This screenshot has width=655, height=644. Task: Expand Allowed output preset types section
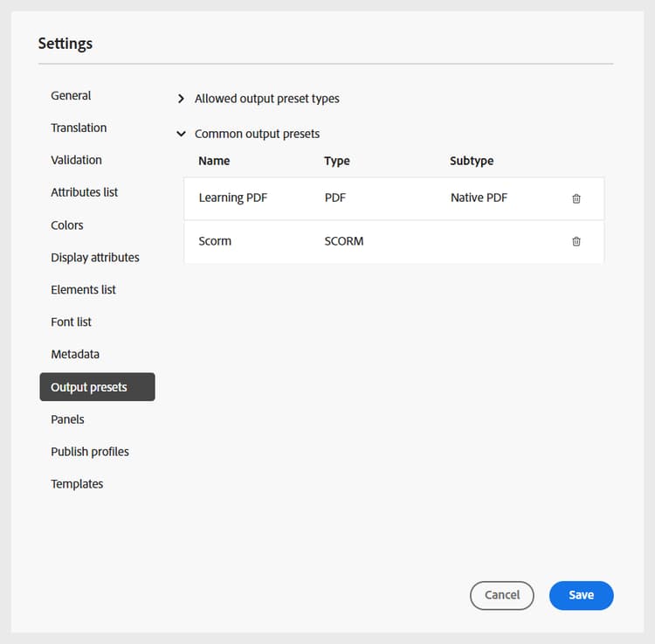pos(181,99)
